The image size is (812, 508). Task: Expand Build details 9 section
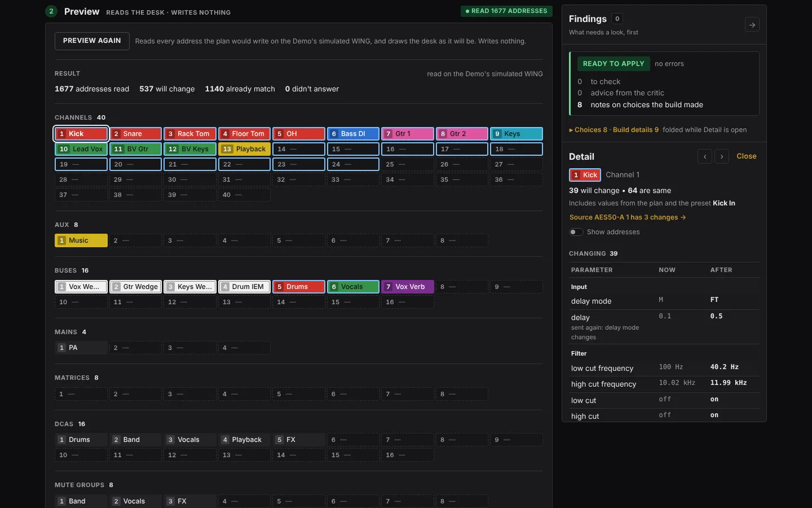click(x=636, y=130)
